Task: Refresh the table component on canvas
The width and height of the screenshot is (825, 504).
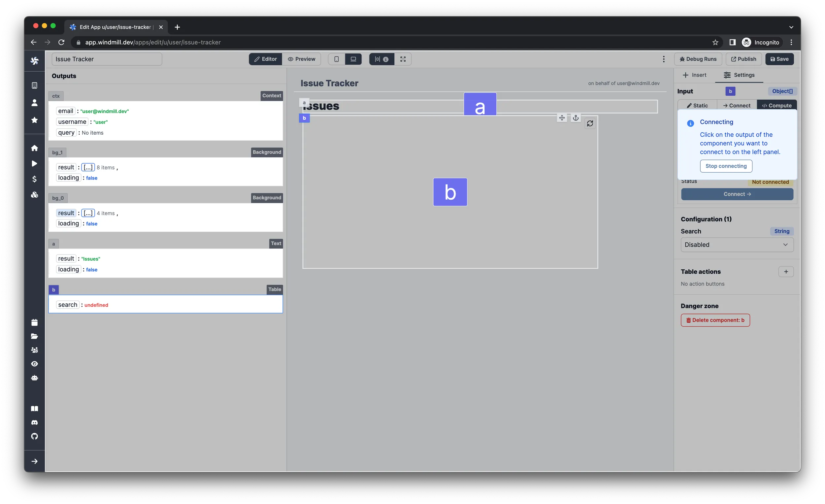Action: tap(590, 123)
